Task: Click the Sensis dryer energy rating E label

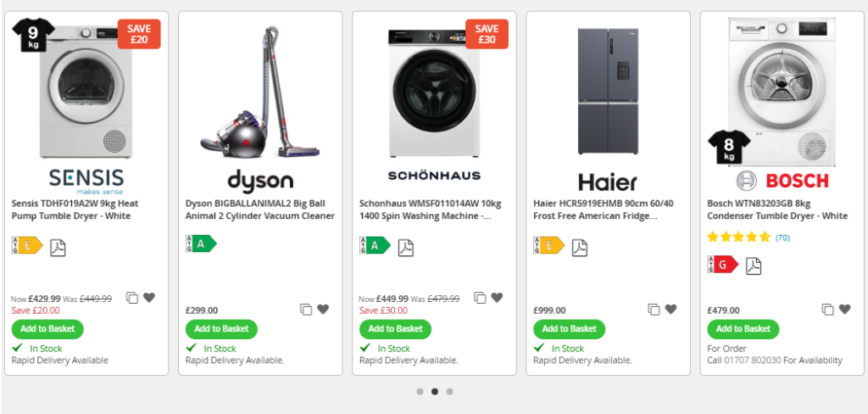Action: point(26,245)
